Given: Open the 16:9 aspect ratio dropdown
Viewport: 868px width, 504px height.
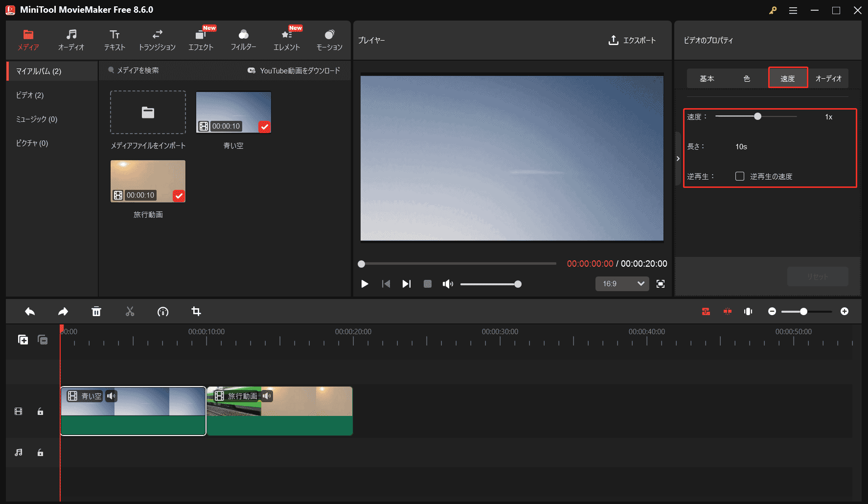Looking at the screenshot, I should [622, 283].
